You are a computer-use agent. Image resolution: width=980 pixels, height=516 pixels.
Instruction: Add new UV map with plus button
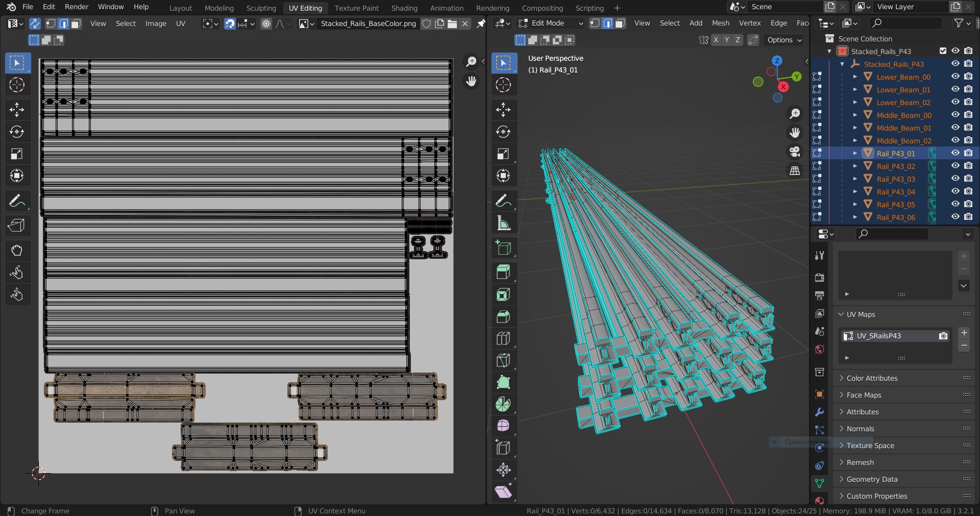pyautogui.click(x=964, y=333)
